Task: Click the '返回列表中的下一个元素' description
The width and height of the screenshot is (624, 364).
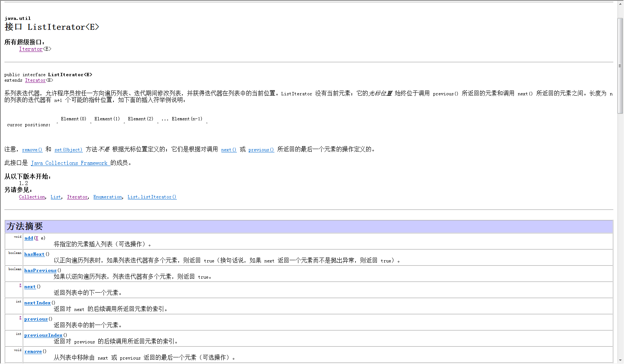Action: [x=88, y=293]
